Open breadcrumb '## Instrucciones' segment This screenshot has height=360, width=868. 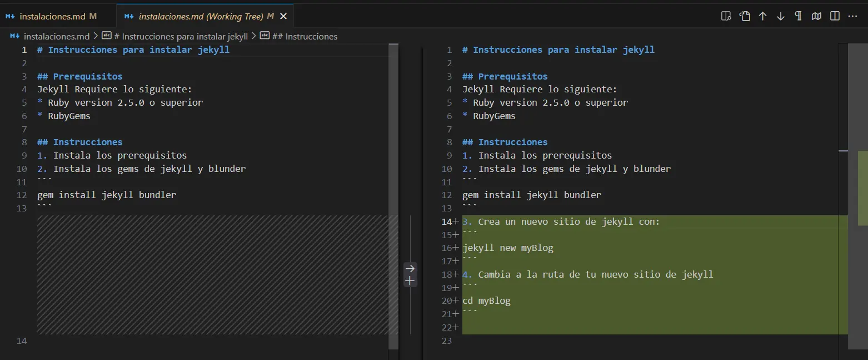pyautogui.click(x=305, y=36)
